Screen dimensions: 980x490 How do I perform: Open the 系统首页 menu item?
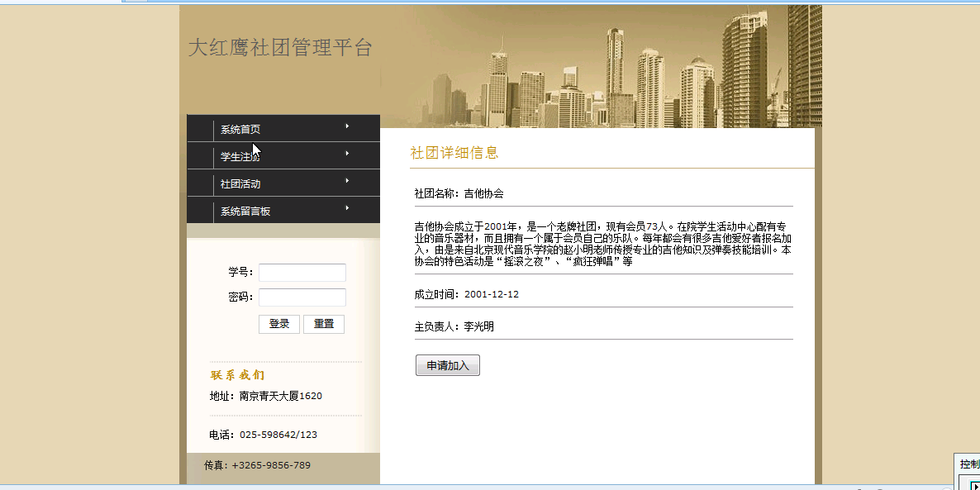coord(240,130)
